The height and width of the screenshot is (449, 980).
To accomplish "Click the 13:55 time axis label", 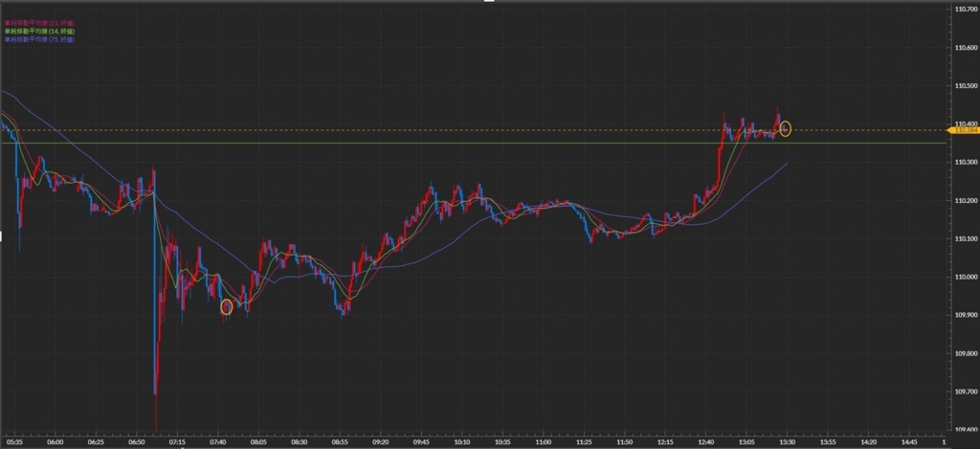I will [828, 441].
